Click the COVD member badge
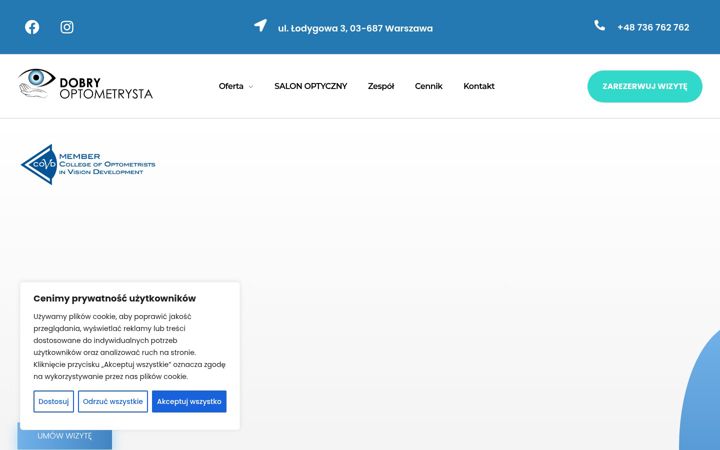Image resolution: width=720 pixels, height=450 pixels. [88, 164]
